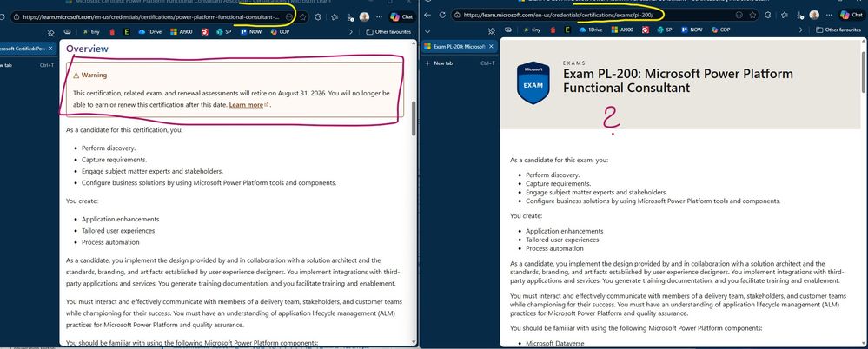Open NOW bookmark in left favorites bar

[x=250, y=31]
